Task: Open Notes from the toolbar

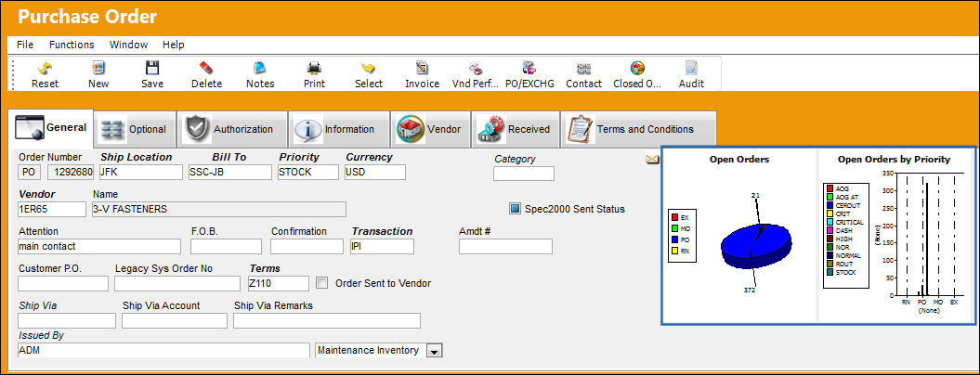Action: [260, 68]
